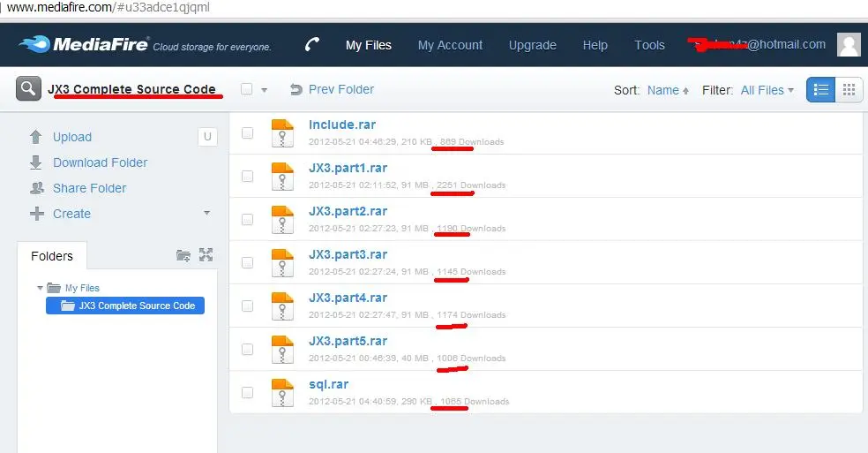This screenshot has height=453, width=868.
Task: Click the search magnifier icon
Action: point(28,88)
